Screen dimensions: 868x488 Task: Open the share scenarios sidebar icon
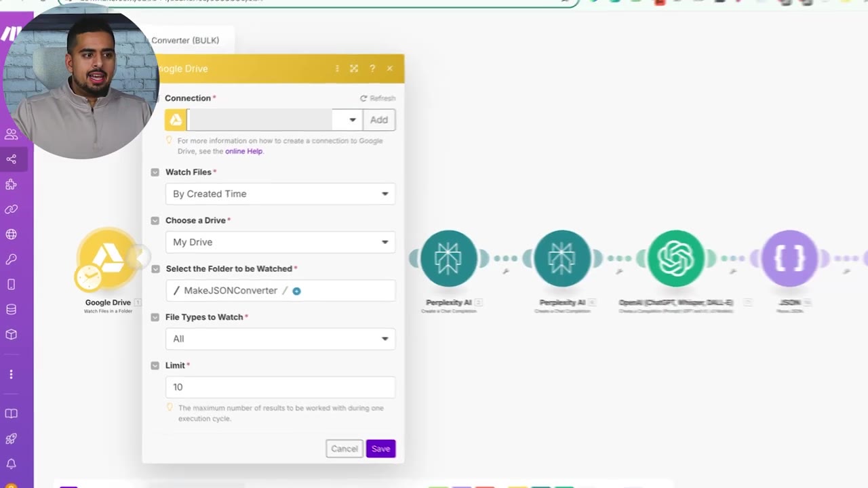coord(12,159)
